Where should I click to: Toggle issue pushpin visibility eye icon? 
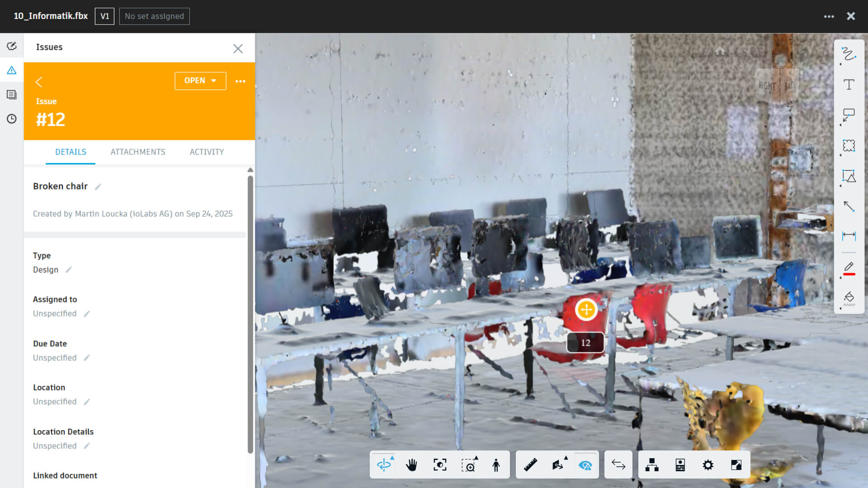[585, 465]
